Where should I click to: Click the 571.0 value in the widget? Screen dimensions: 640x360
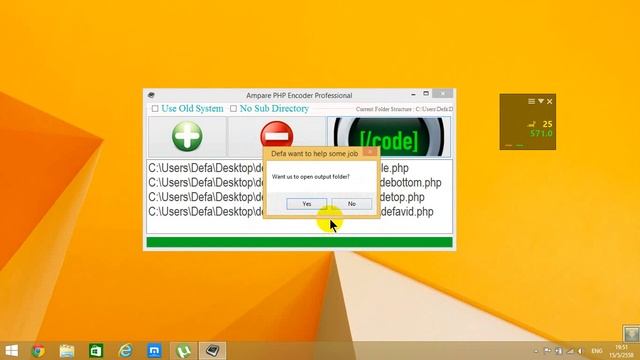[x=541, y=133]
